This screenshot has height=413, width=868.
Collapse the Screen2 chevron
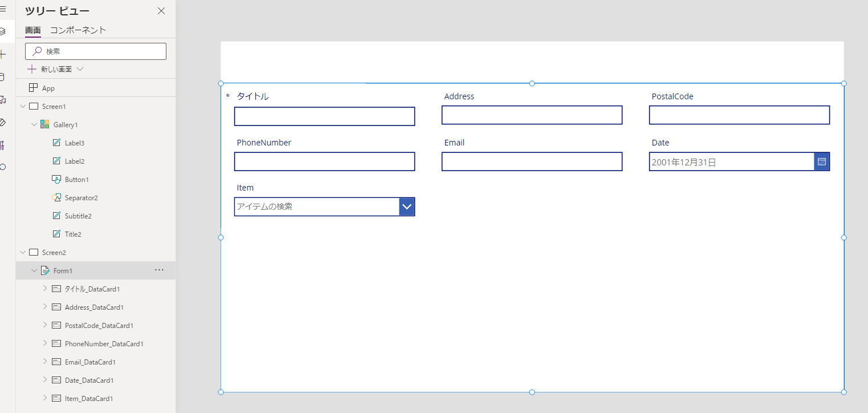(x=23, y=253)
